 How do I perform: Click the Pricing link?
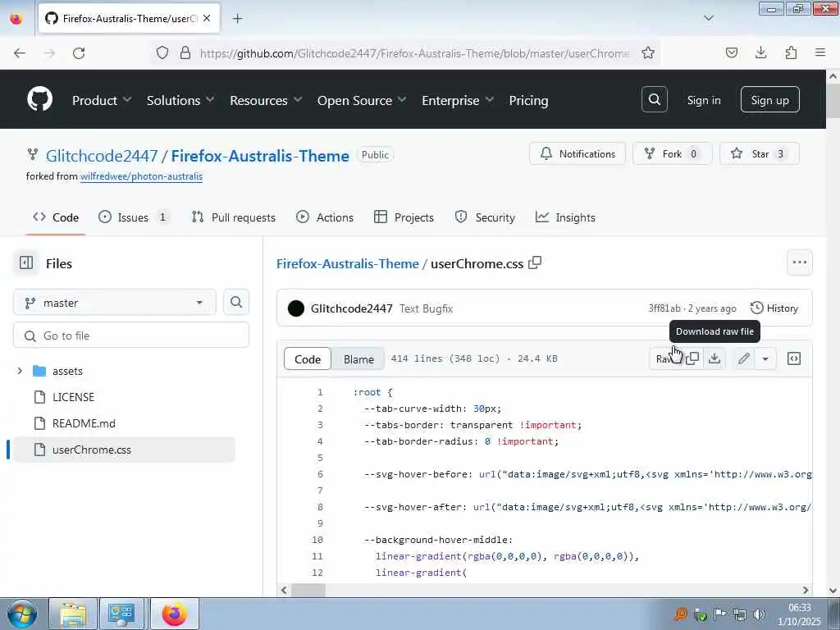[528, 100]
